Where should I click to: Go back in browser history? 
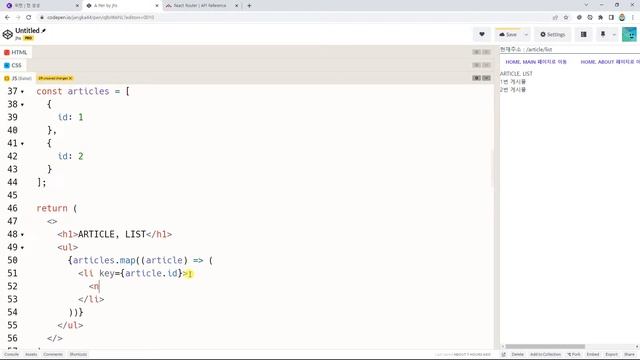click(x=7, y=18)
